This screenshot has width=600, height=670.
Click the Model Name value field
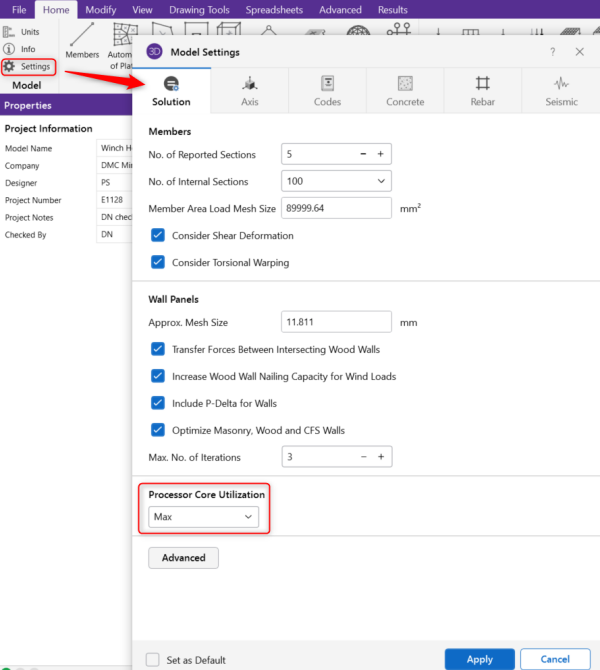115,148
